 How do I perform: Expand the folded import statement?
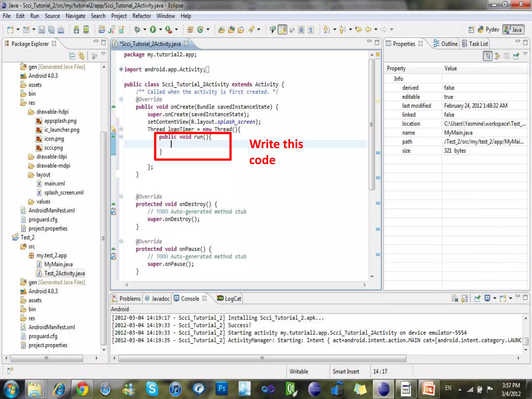pos(121,69)
